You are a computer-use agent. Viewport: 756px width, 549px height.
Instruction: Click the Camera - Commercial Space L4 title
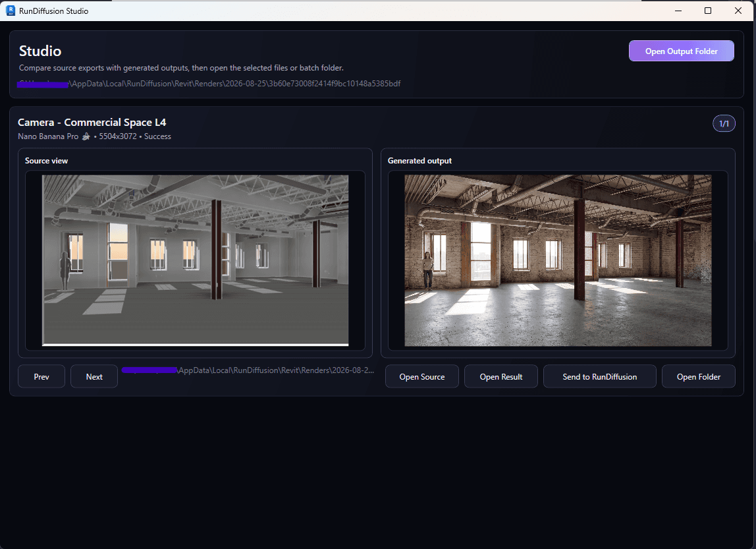coord(92,123)
